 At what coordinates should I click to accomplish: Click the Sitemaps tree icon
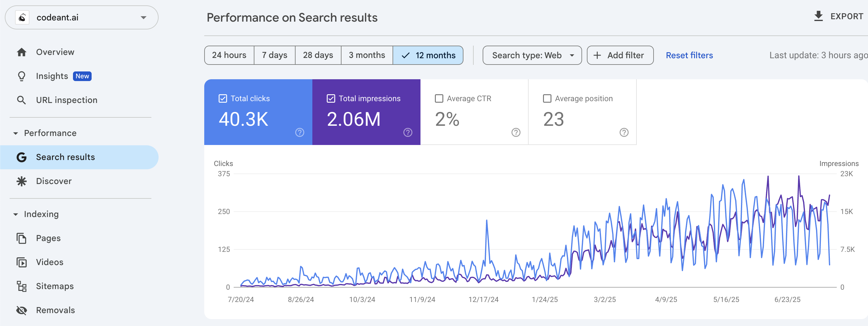point(22,286)
